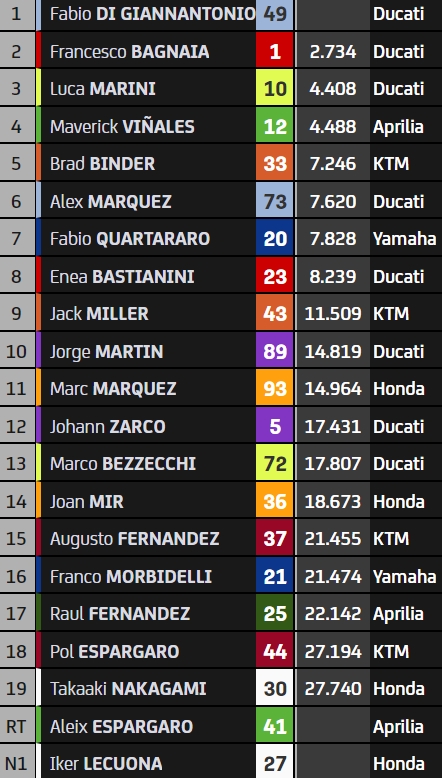Click Marco BEZZECCHI yellow number 72

(x=275, y=463)
